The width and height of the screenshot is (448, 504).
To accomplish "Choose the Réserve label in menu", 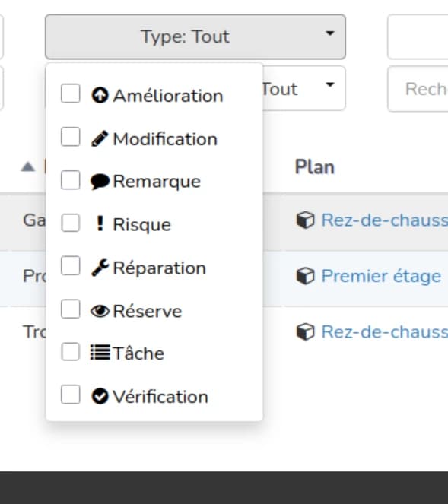I will [x=148, y=311].
